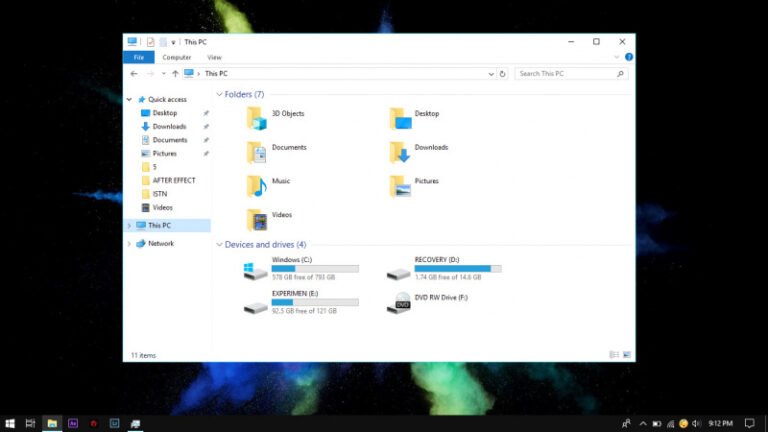The width and height of the screenshot is (768, 432).
Task: Open the 3D Objects folder
Action: (x=257, y=118)
